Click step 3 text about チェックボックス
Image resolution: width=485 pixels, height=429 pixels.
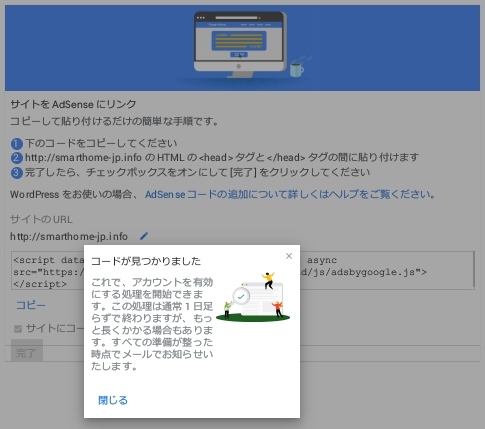click(x=197, y=172)
